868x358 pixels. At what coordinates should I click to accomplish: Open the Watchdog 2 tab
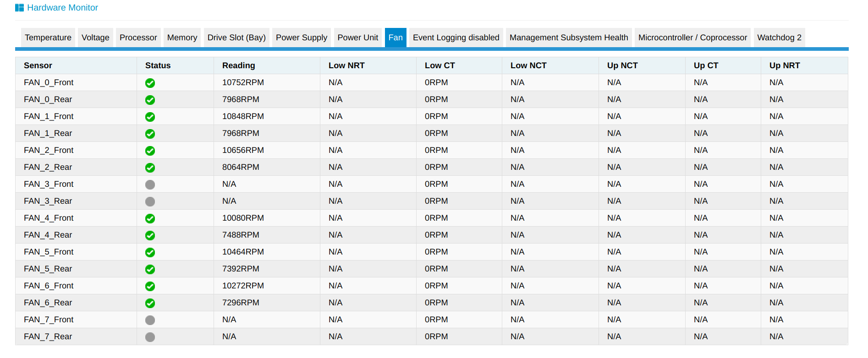tap(779, 38)
